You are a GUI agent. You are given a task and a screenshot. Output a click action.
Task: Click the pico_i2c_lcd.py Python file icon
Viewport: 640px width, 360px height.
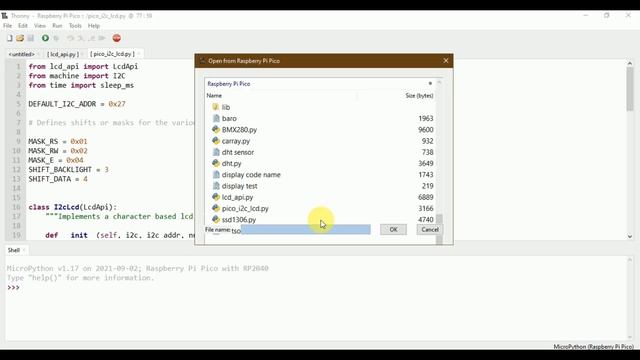click(x=216, y=208)
